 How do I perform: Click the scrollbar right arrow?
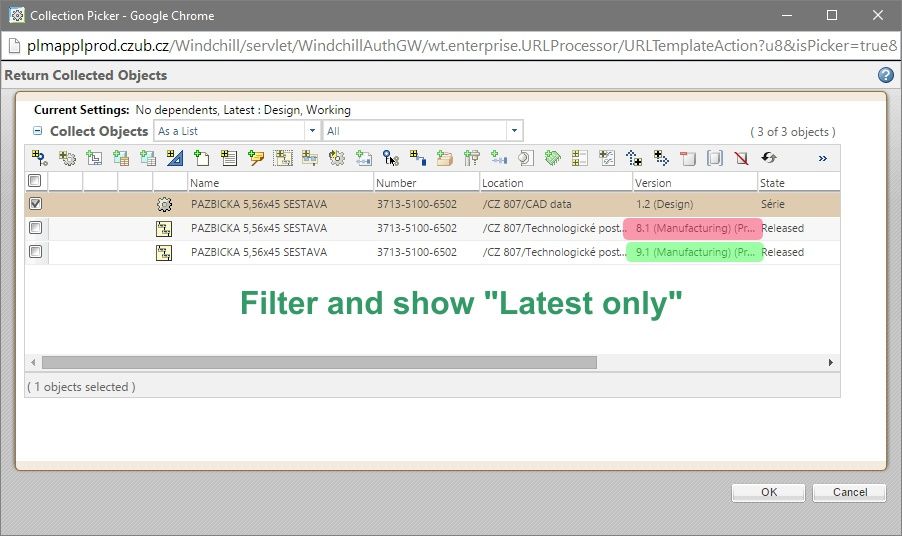[831, 362]
